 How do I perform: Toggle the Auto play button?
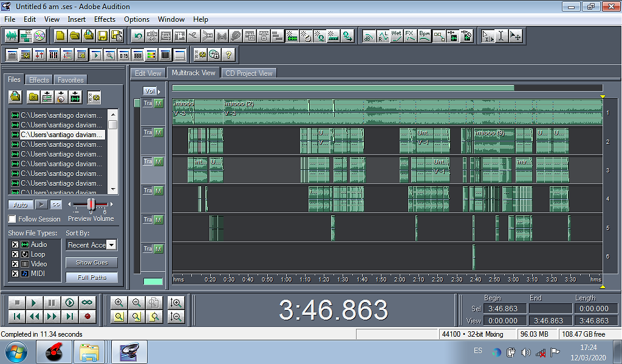tap(20, 204)
